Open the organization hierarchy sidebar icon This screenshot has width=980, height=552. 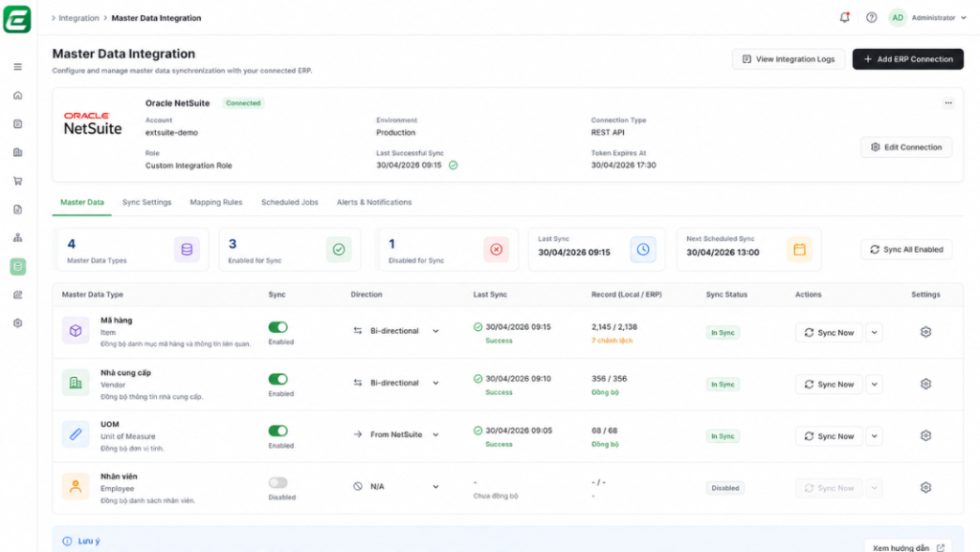[x=17, y=238]
